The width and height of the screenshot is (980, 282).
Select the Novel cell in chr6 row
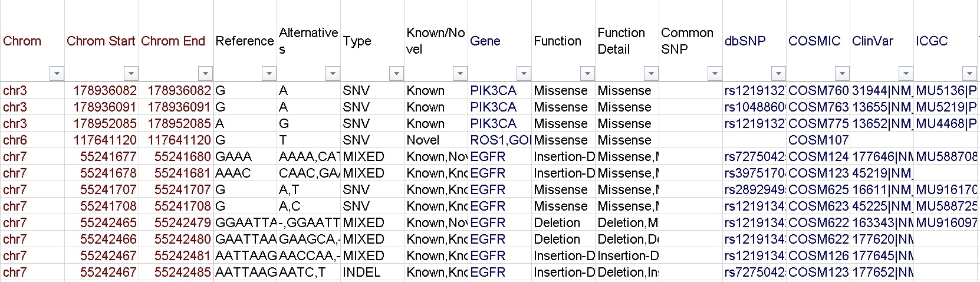click(423, 140)
